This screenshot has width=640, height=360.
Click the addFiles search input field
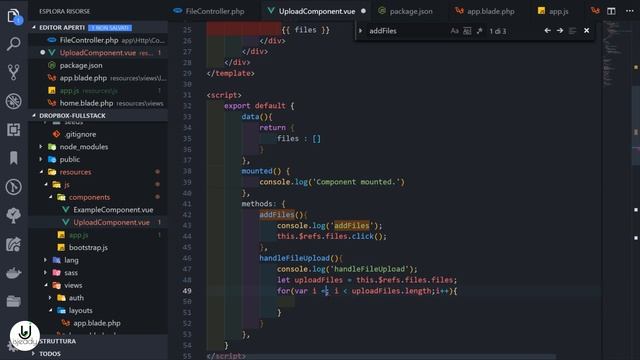(406, 31)
